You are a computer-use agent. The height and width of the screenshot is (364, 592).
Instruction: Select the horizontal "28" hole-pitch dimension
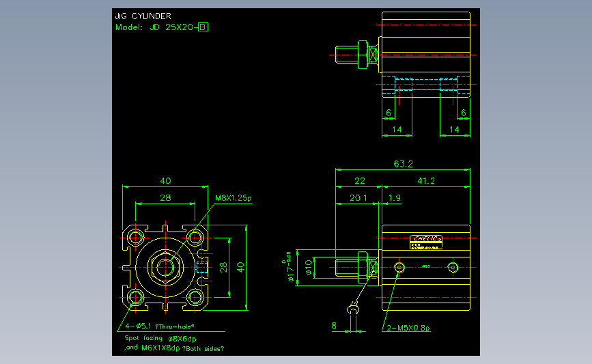point(165,198)
